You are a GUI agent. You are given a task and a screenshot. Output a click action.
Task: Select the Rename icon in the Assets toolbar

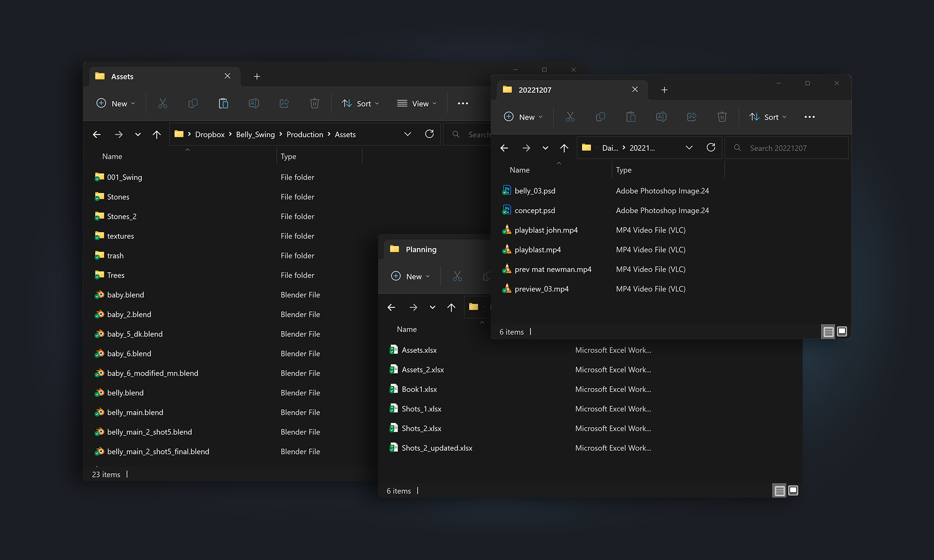(254, 103)
